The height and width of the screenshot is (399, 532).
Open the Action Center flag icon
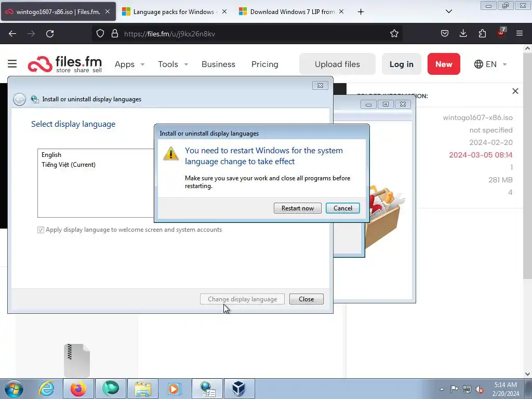tap(454, 389)
